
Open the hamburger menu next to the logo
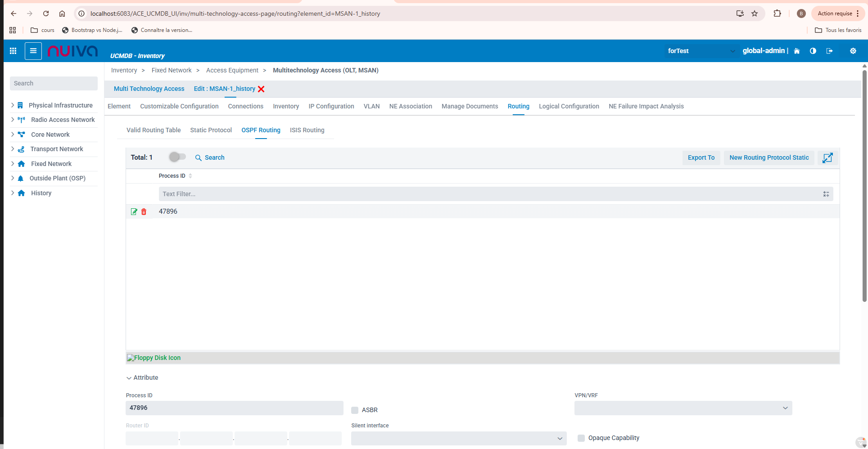(33, 51)
